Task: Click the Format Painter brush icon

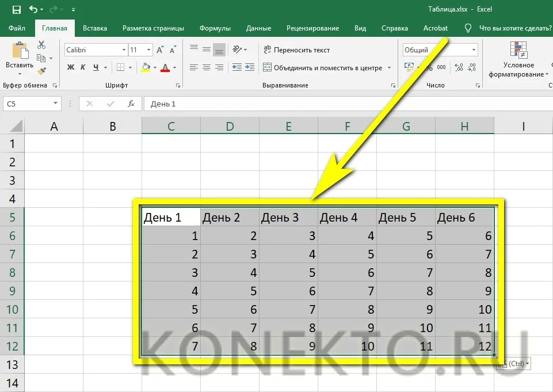Action: coord(41,71)
